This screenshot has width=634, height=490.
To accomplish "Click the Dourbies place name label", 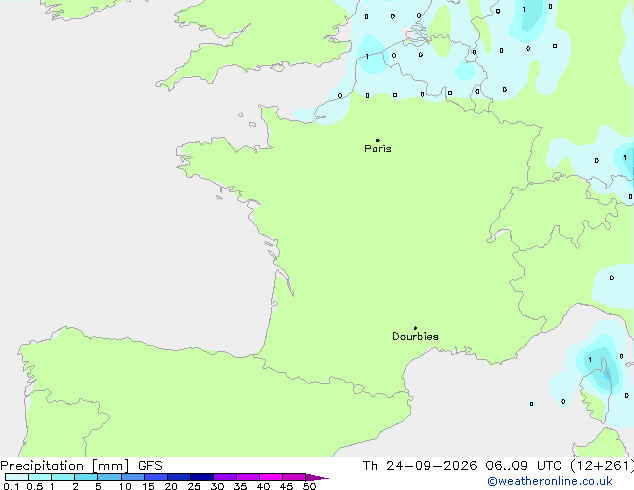I will tap(415, 336).
